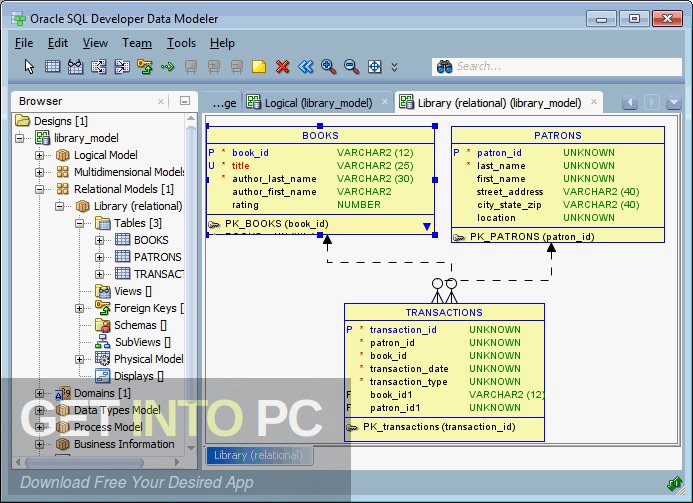The width and height of the screenshot is (693, 503).
Task: Collapse the Tables [3] node
Action: (80, 223)
